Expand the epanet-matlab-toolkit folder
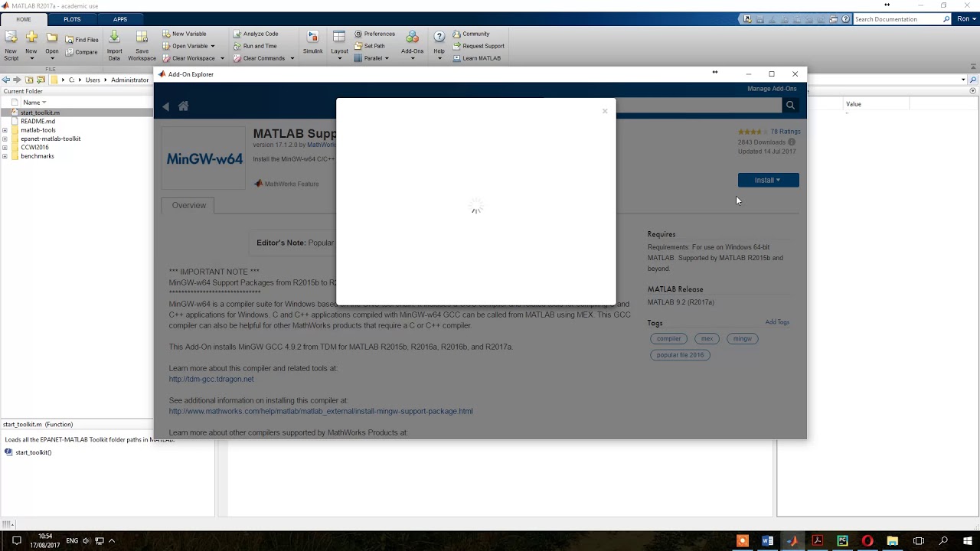The image size is (980, 551). pyautogui.click(x=5, y=139)
